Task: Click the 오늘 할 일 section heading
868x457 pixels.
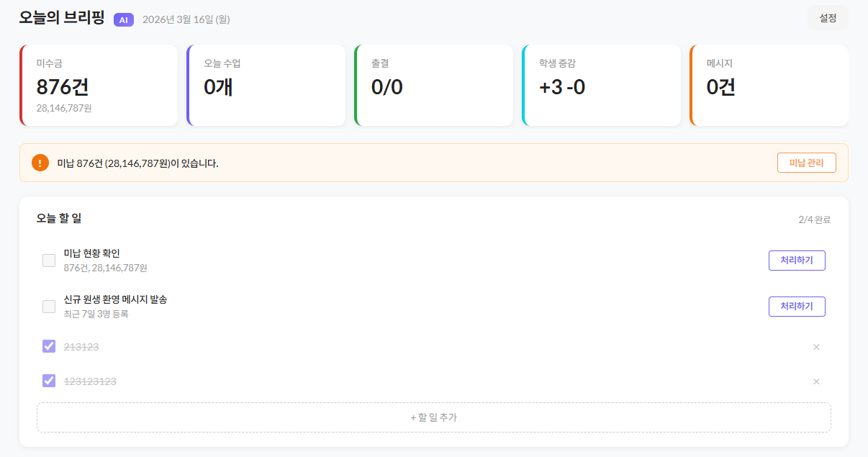Action: pyautogui.click(x=59, y=218)
